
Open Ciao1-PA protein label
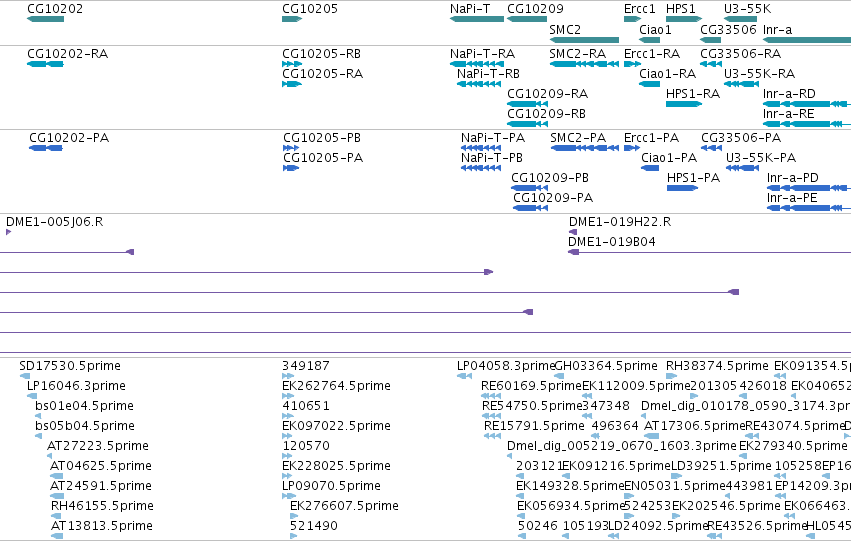[669, 158]
